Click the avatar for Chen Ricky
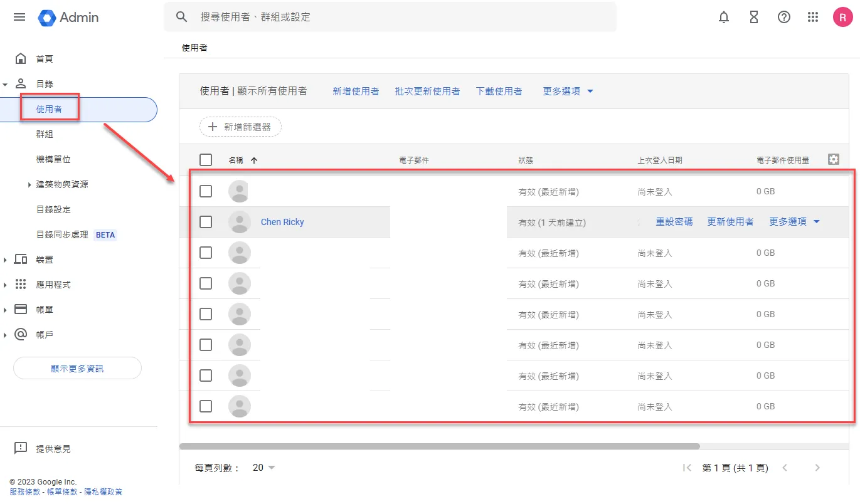860x504 pixels. pos(240,222)
